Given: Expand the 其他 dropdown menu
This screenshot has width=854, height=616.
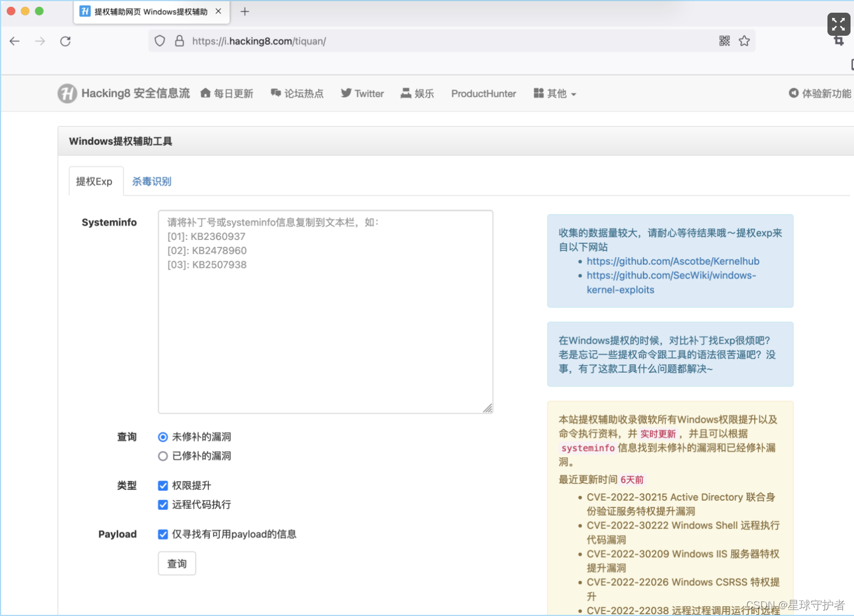Looking at the screenshot, I should click(555, 93).
